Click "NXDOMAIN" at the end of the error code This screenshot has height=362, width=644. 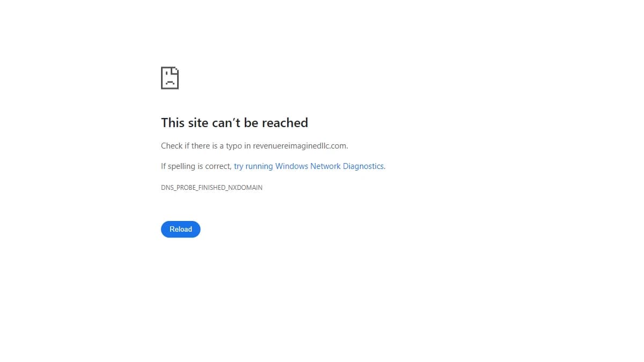245,188
